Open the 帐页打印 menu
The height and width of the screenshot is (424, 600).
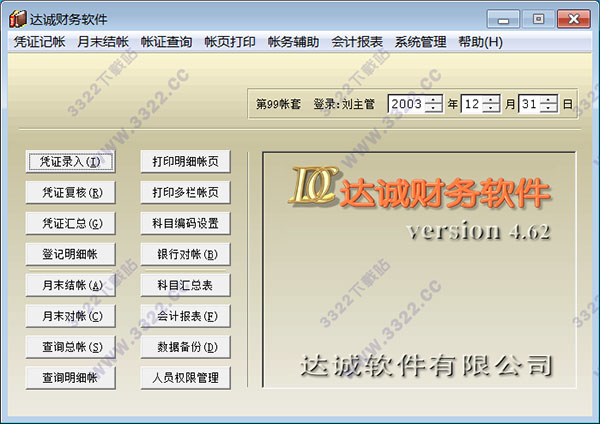point(230,42)
